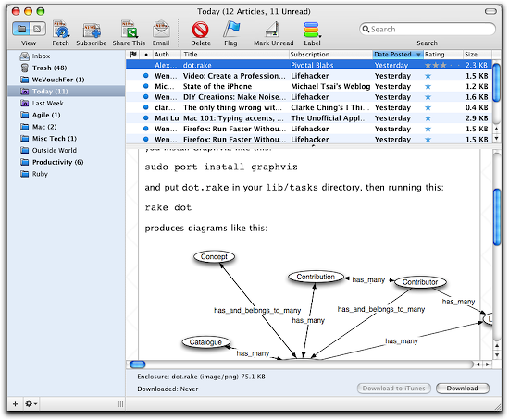Select the Agile (1) folder
509x420 pixels.
pyautogui.click(x=67, y=115)
